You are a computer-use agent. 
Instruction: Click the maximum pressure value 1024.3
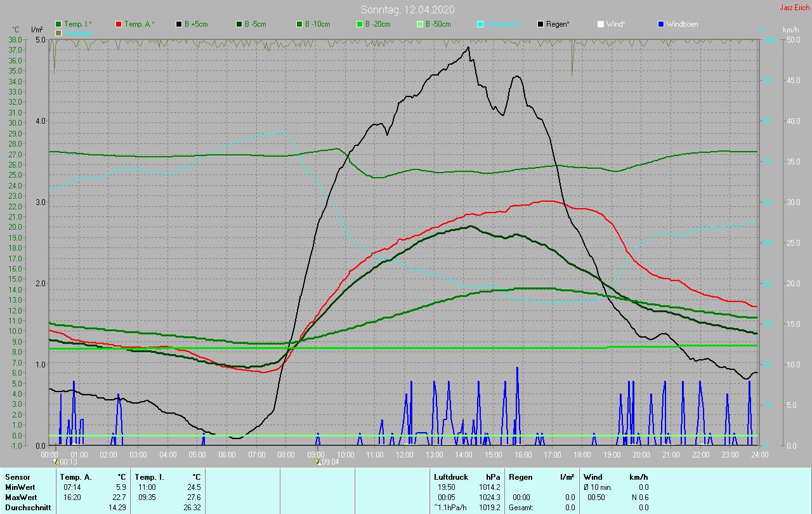[490, 497]
